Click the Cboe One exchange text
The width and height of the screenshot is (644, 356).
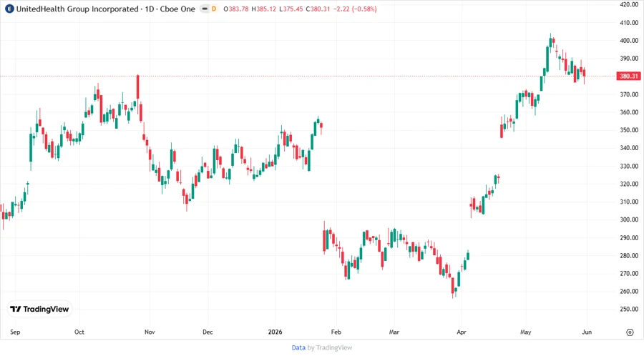pyautogui.click(x=177, y=9)
